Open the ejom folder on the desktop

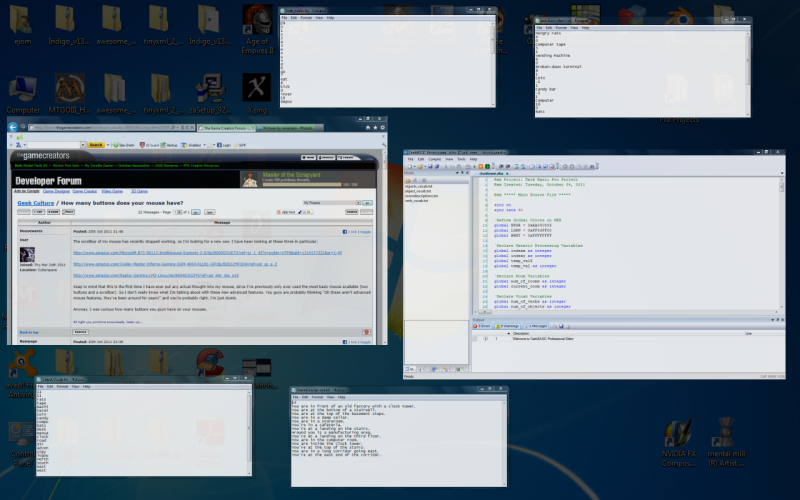click(22, 26)
